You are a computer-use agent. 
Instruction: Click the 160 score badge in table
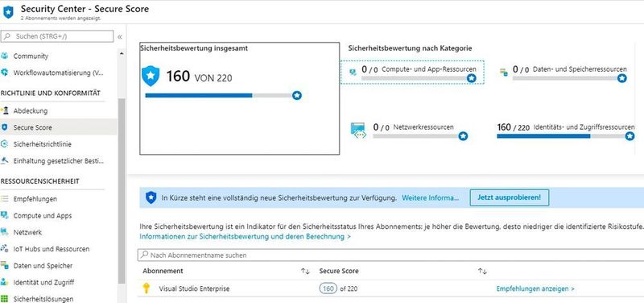pos(328,288)
